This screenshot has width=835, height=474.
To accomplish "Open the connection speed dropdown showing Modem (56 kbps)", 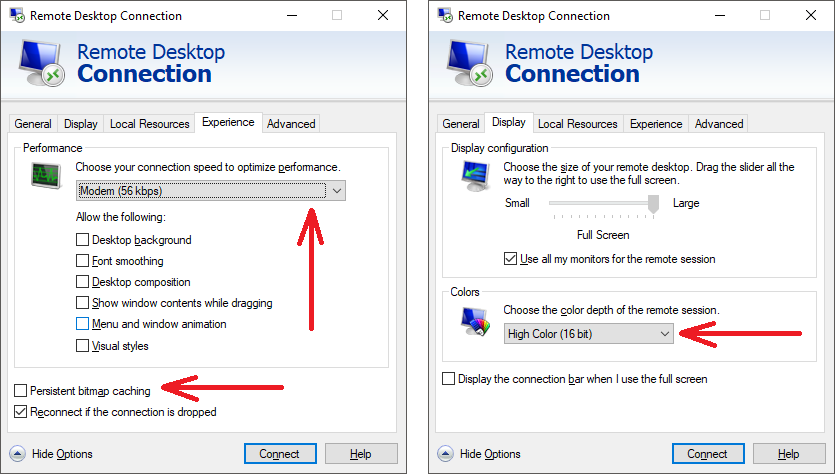I will tap(211, 191).
